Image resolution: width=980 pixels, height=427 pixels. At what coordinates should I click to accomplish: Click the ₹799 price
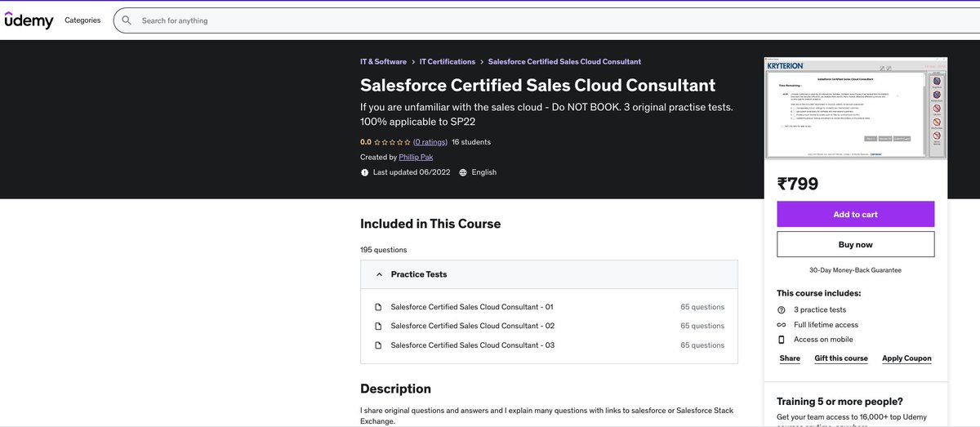coord(797,184)
